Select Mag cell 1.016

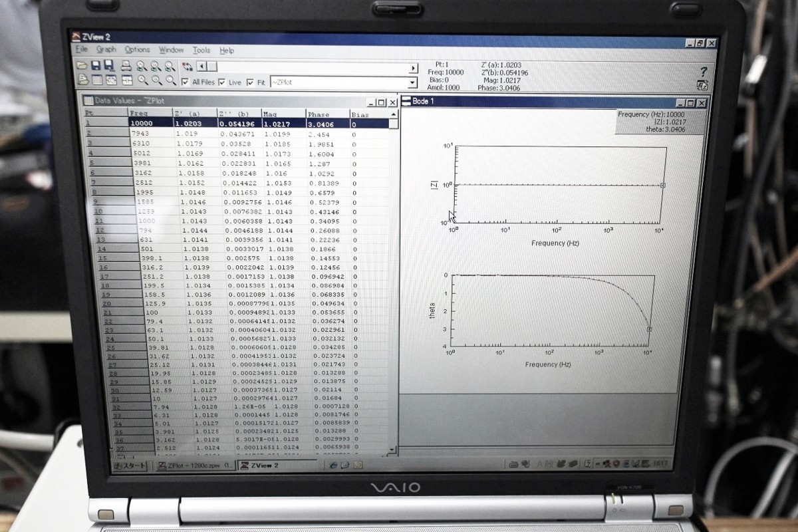tap(285, 173)
